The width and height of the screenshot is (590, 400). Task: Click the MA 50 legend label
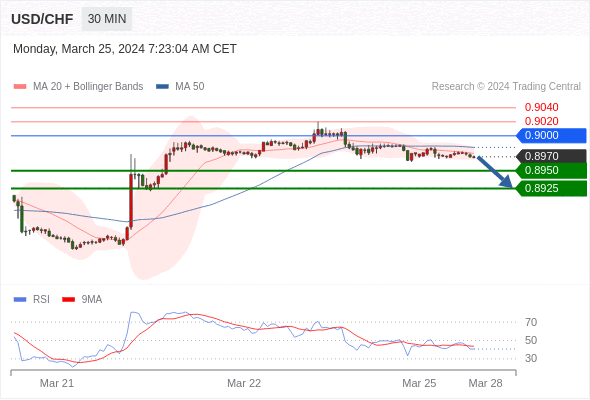pyautogui.click(x=190, y=87)
